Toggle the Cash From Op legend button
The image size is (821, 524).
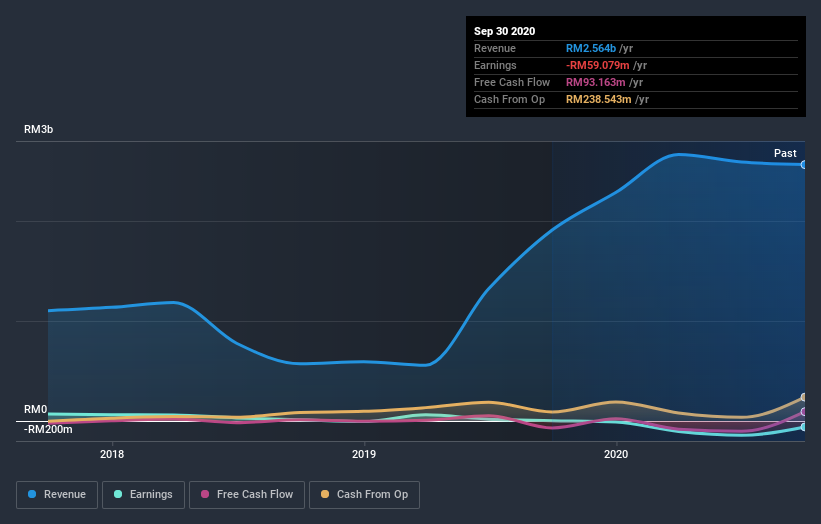click(x=364, y=495)
